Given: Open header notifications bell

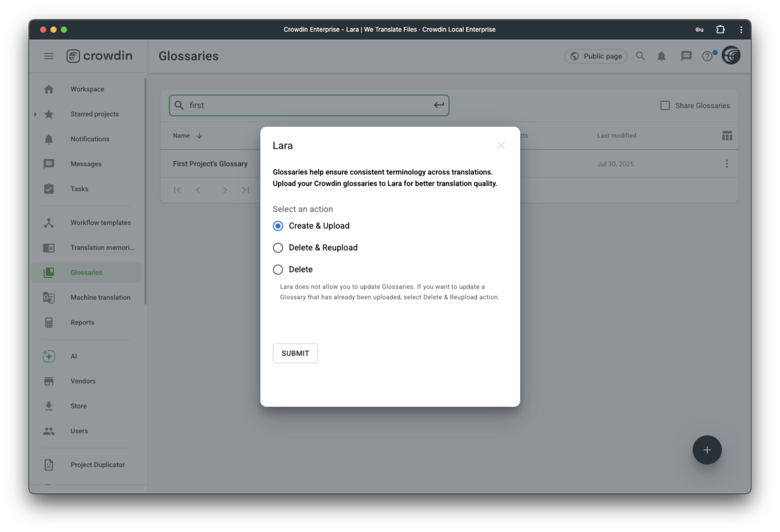Looking at the screenshot, I should (662, 56).
